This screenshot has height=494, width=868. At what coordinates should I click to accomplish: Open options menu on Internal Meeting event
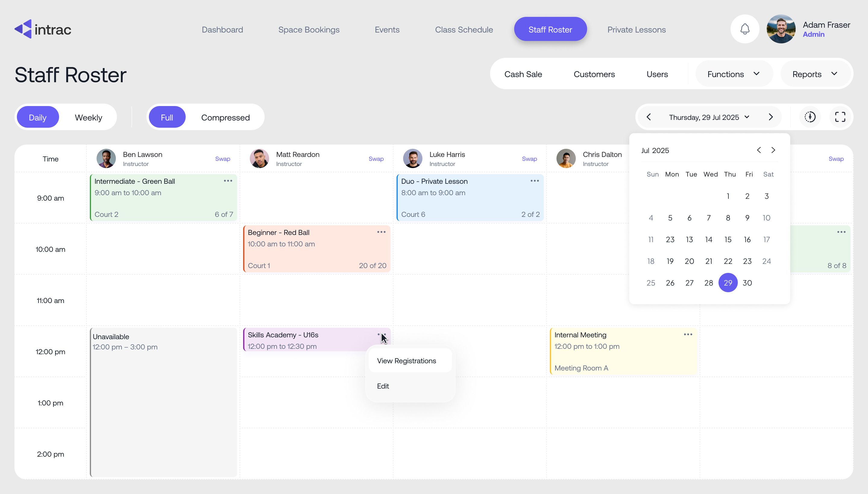(x=688, y=335)
